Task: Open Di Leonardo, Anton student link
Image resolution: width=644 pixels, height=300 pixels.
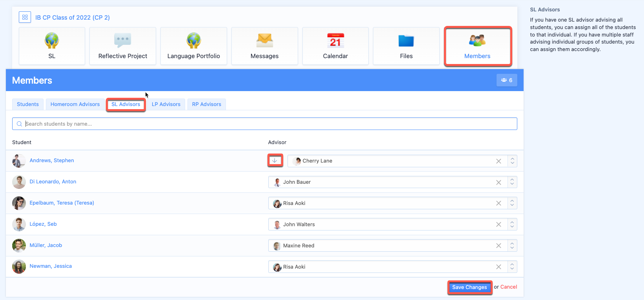Action: pos(53,182)
